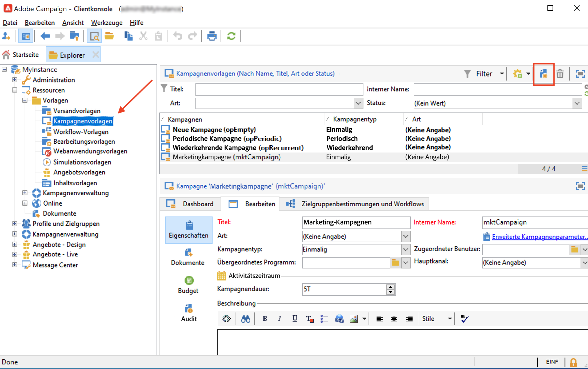Open the Budget section icon
The width and height of the screenshot is (588, 369).
tap(189, 280)
